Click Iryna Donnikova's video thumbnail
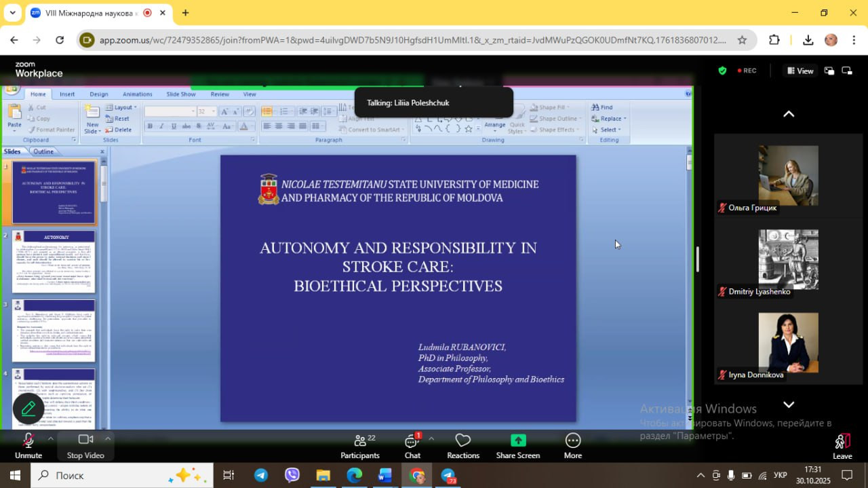The height and width of the screenshot is (488, 868). pyautogui.click(x=788, y=343)
